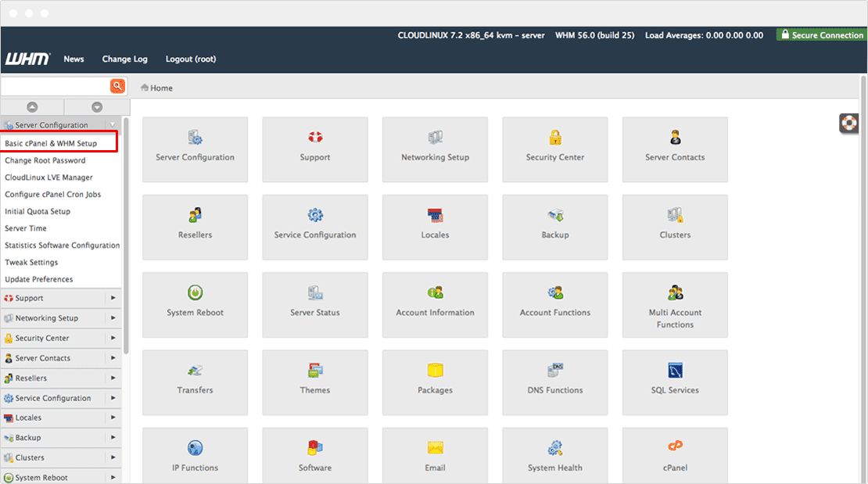This screenshot has height=484, width=868.
Task: Open the Clusters tile
Action: coord(675,227)
